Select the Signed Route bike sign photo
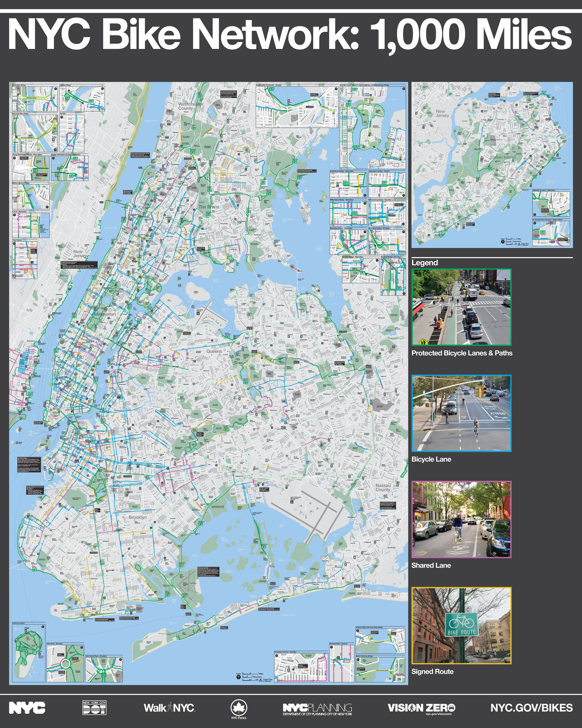Image resolution: width=582 pixels, height=728 pixels. click(x=461, y=626)
